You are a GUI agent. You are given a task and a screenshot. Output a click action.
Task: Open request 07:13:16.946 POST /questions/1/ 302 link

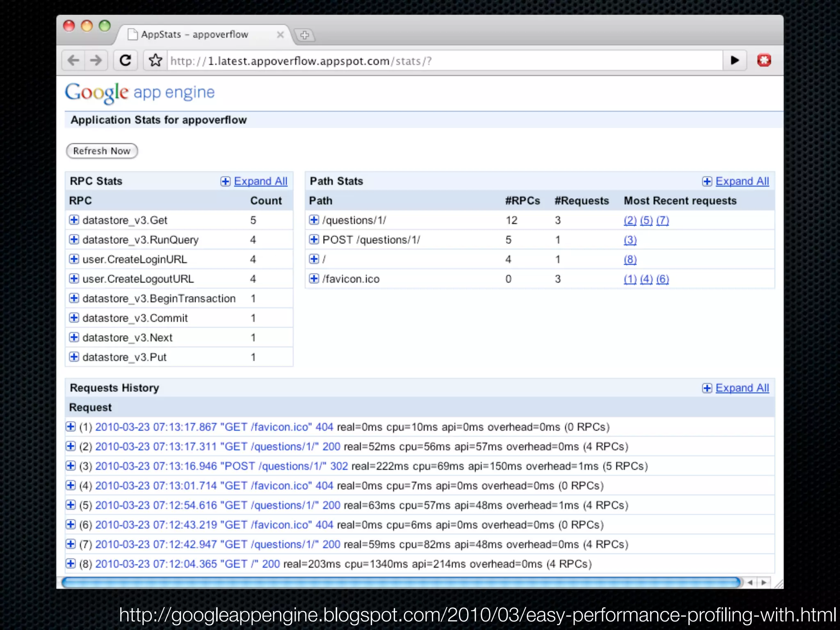(x=221, y=466)
